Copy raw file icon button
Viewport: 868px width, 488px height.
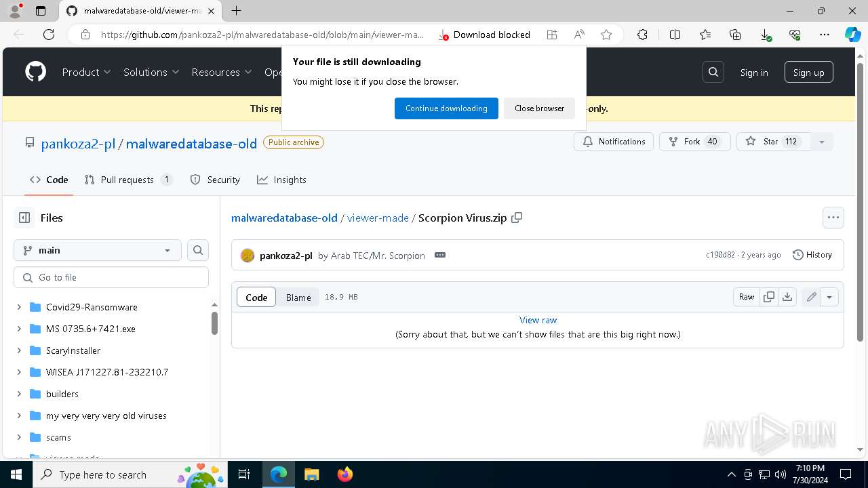click(769, 297)
